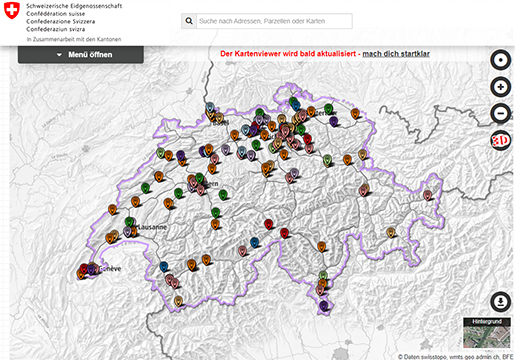This screenshot has width=515, height=362.
Task: Select the orange marker at the northeastern border
Action: pyautogui.click(x=355, y=113)
